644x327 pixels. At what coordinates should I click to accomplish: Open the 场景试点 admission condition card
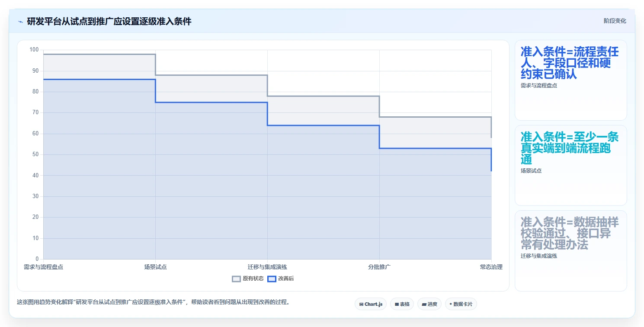pyautogui.click(x=570, y=165)
